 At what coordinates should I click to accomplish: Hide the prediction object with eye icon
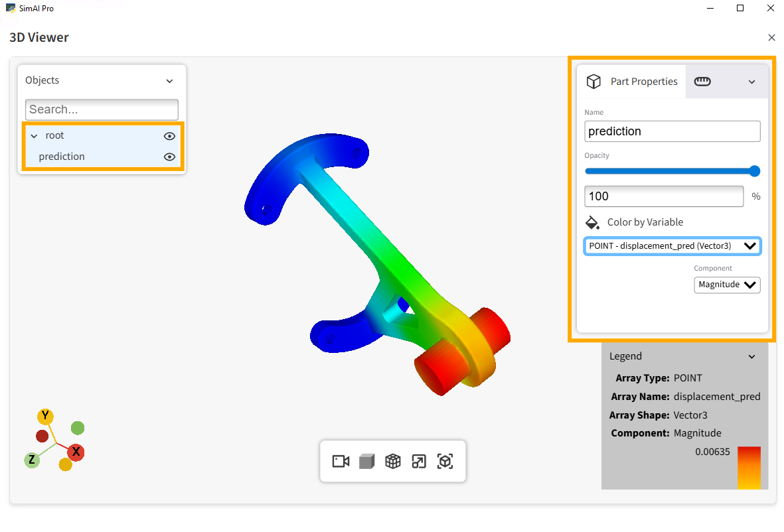tap(169, 157)
